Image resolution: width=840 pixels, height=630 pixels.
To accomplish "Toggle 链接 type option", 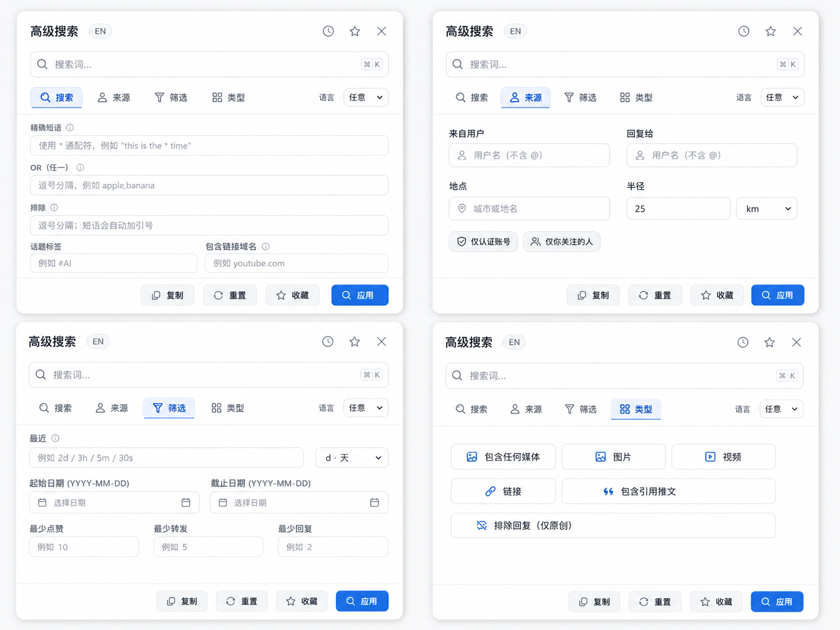I will coord(503,491).
